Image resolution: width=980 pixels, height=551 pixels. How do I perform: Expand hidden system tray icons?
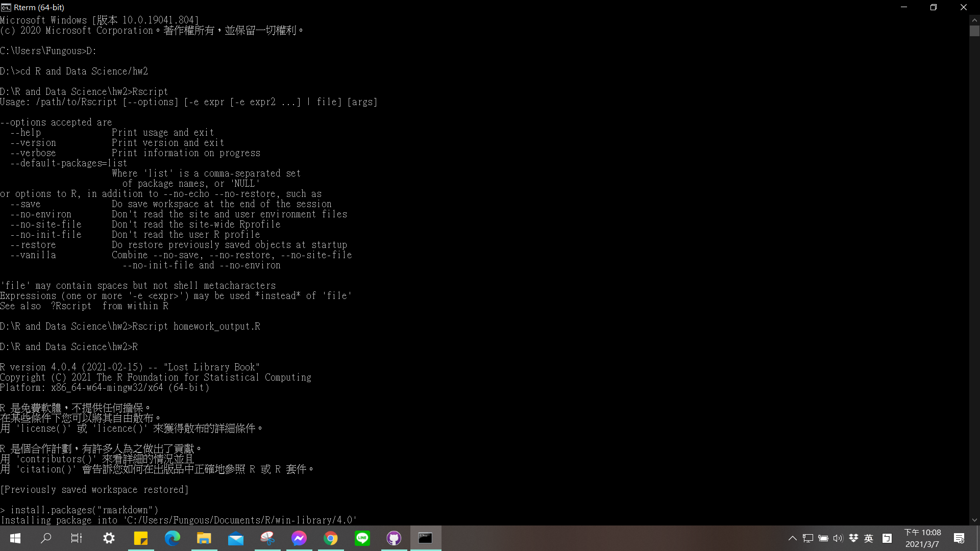[793, 538]
